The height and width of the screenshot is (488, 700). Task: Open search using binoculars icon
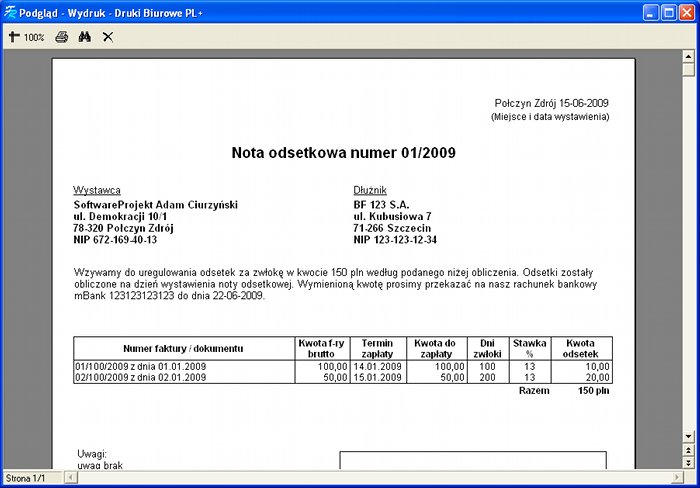pos(85,37)
